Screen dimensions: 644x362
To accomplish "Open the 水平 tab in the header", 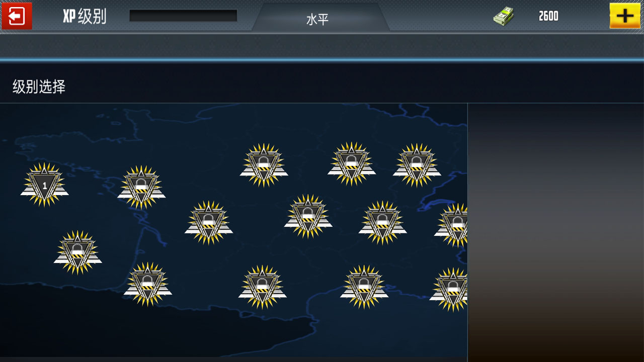I will (x=317, y=19).
